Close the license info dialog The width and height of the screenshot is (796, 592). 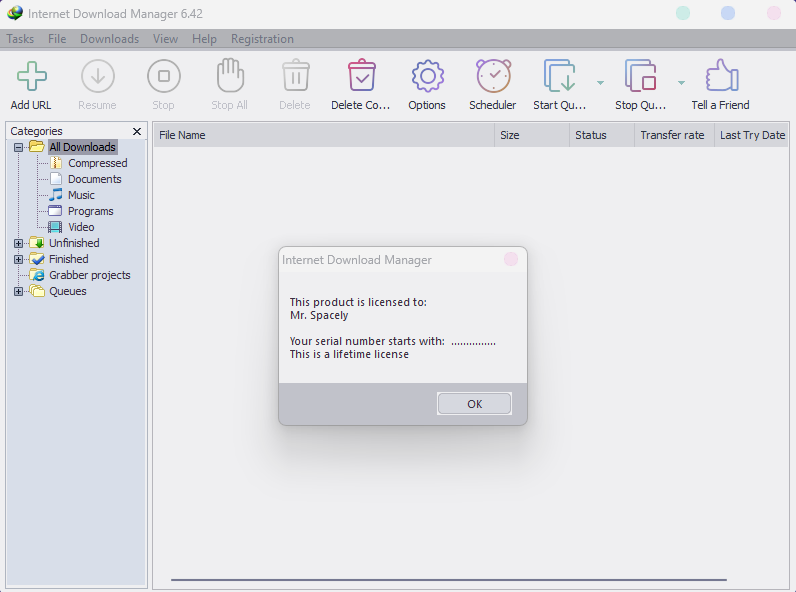point(511,259)
